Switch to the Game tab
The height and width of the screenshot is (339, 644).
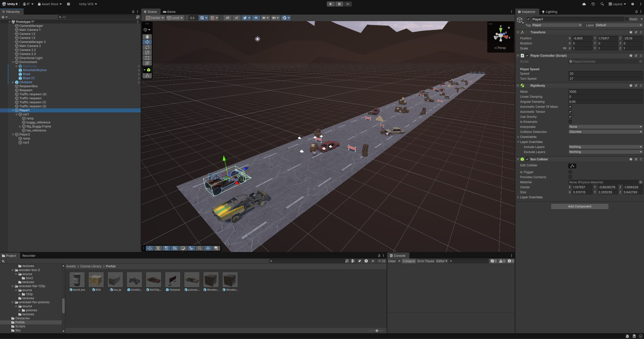coord(169,12)
